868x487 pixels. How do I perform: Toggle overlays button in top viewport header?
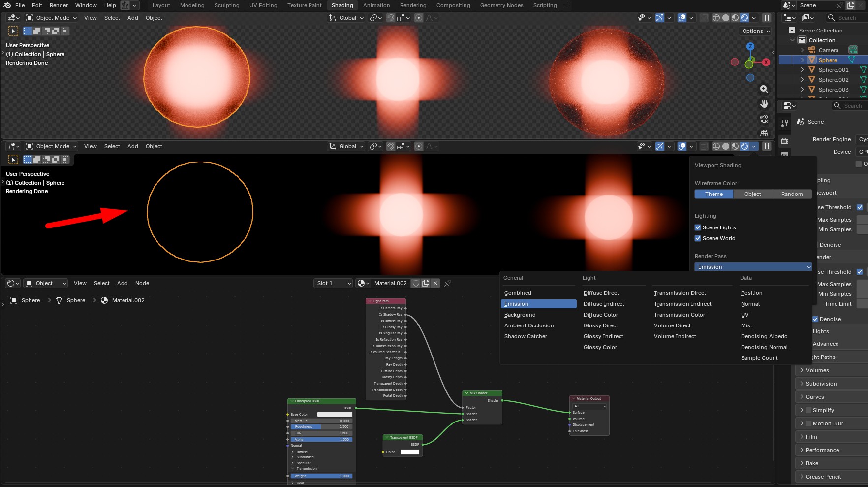682,18
